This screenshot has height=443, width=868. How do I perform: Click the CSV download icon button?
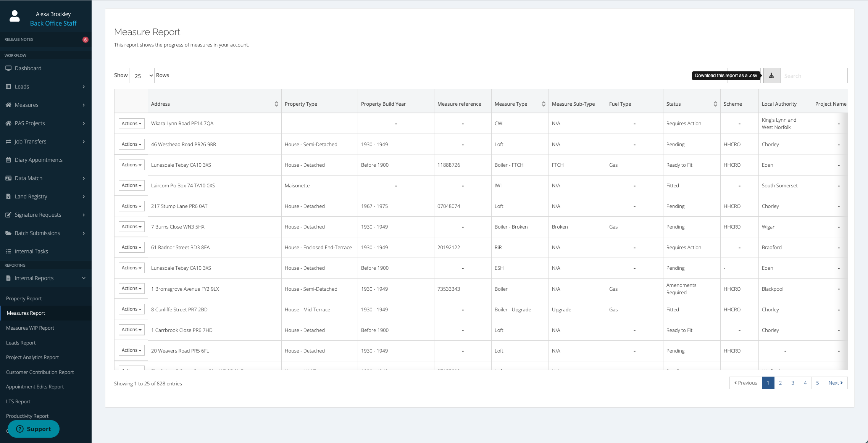(x=771, y=76)
